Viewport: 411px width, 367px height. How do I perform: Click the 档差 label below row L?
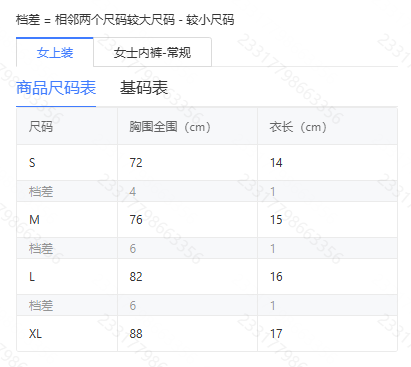[41, 305]
